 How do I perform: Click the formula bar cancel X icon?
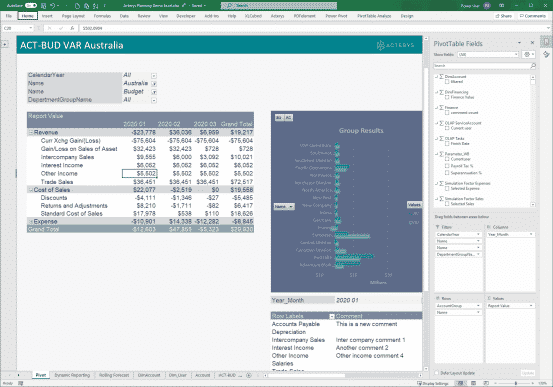[50, 28]
